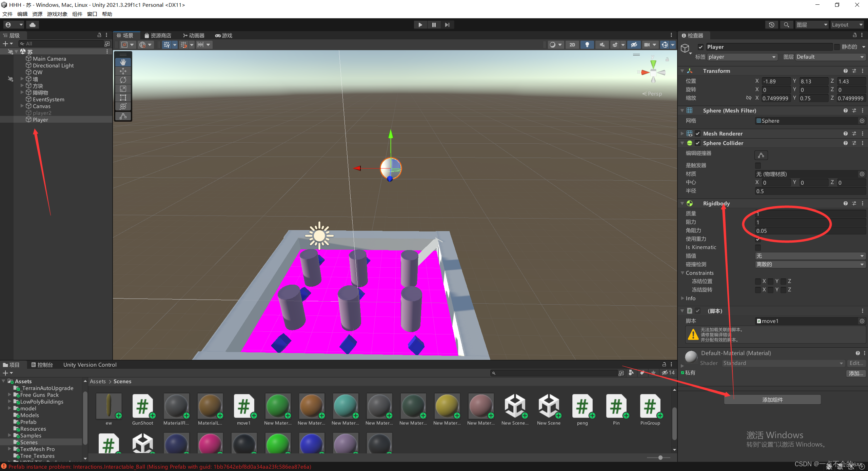This screenshot has height=471, width=868.
Task: Select the Rotate tool
Action: (123, 80)
